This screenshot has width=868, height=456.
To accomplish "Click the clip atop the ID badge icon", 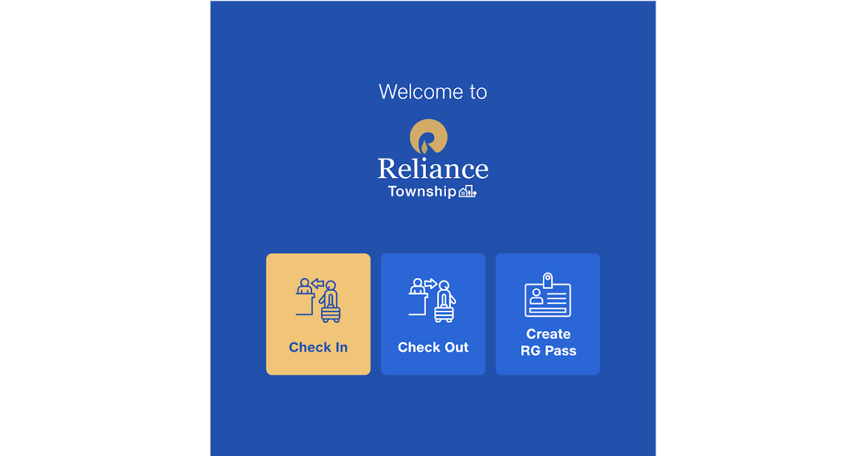I will 547,280.
